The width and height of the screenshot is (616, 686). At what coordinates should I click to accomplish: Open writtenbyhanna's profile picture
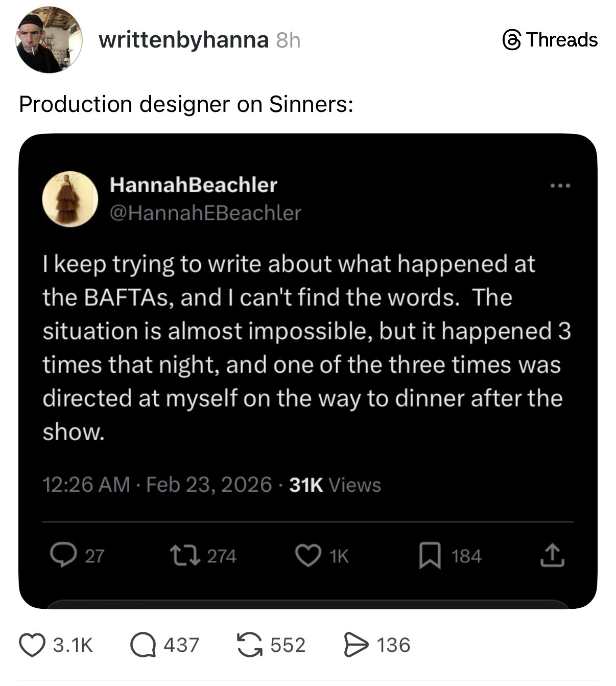coord(49,40)
